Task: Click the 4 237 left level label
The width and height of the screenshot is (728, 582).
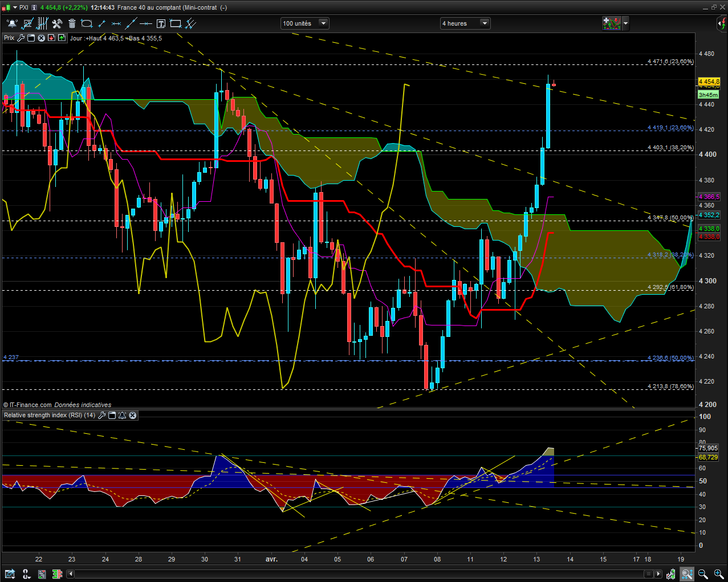Action: (11, 357)
